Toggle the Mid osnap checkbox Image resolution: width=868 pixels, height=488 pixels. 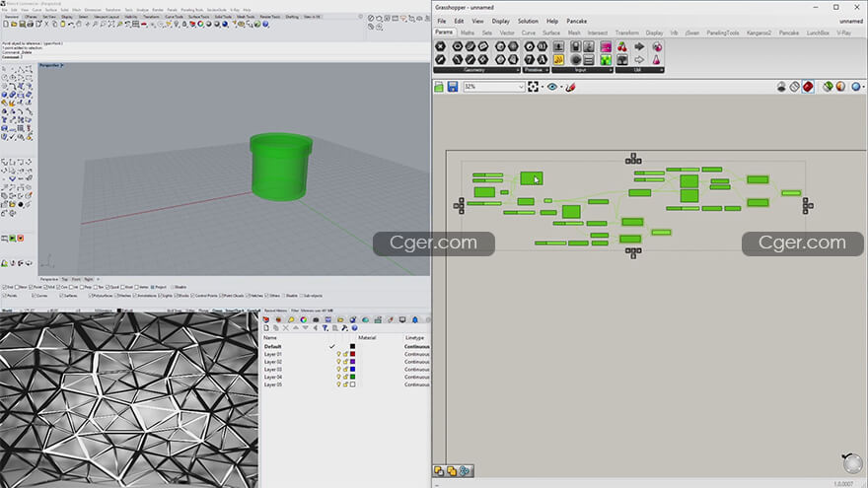[x=45, y=287]
